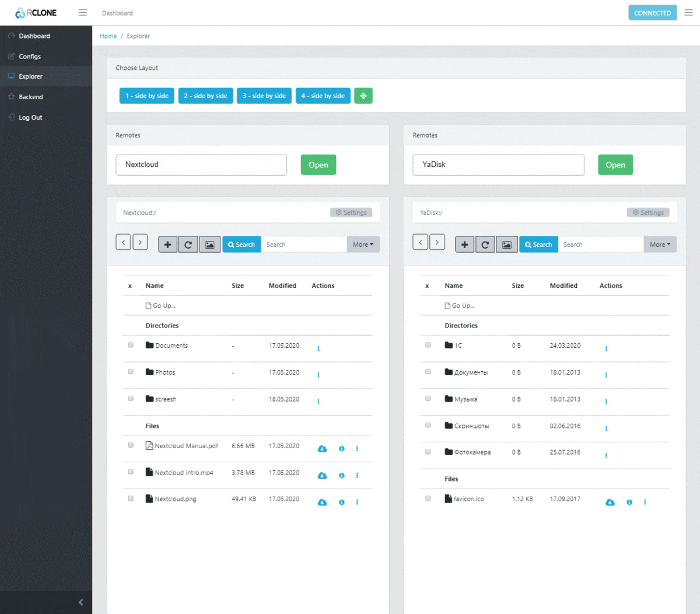Refresh the YaDisk file listing

pyautogui.click(x=485, y=245)
